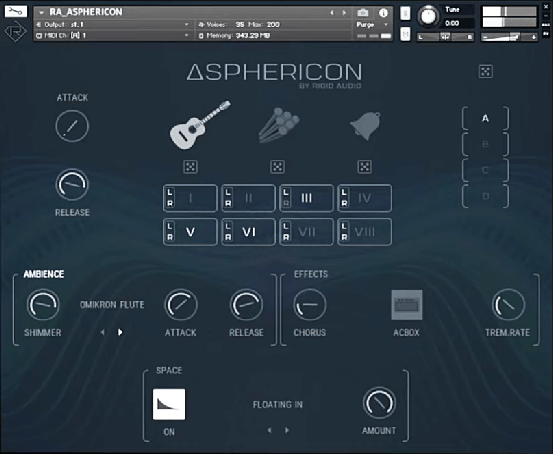Click the Trem.Rate knob
This screenshot has width=553, height=454.
(508, 304)
